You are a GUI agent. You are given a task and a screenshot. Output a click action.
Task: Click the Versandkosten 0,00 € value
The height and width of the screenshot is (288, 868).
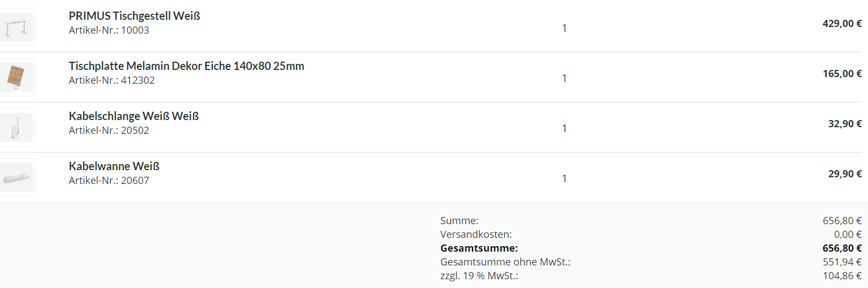coord(848,235)
